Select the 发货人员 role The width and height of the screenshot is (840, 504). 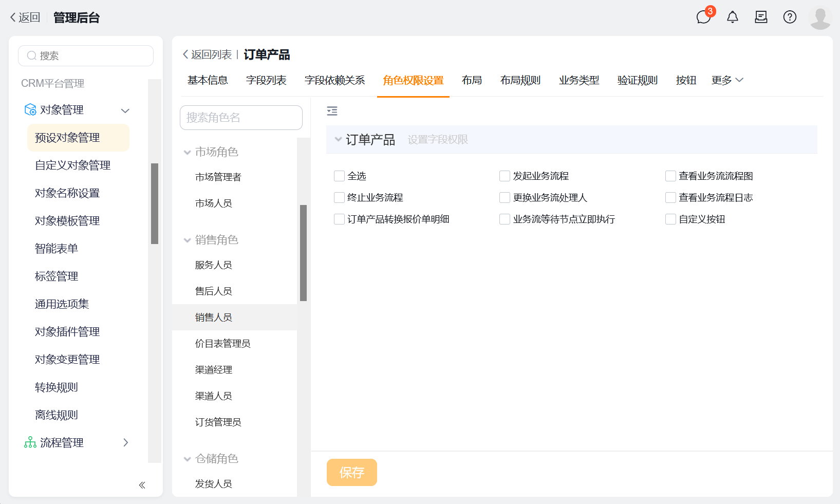(x=213, y=484)
